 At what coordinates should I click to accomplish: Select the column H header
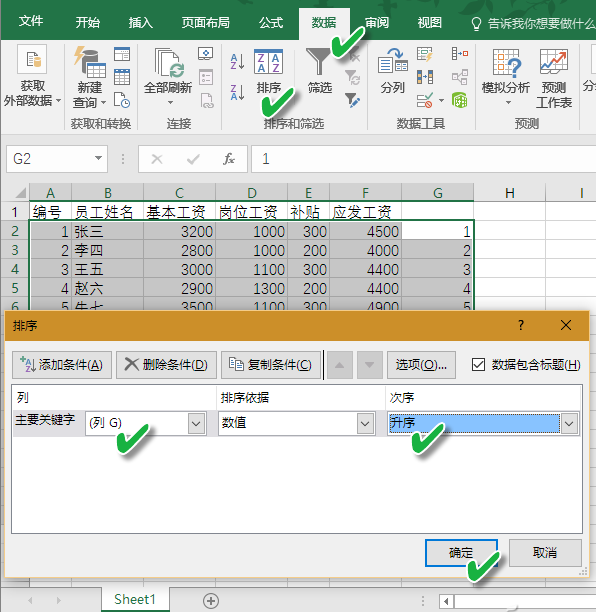click(x=509, y=192)
